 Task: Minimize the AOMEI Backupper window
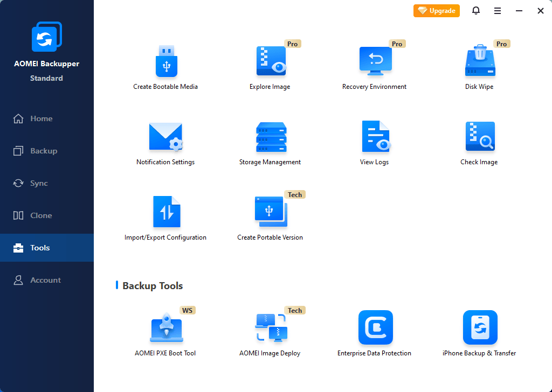[519, 11]
